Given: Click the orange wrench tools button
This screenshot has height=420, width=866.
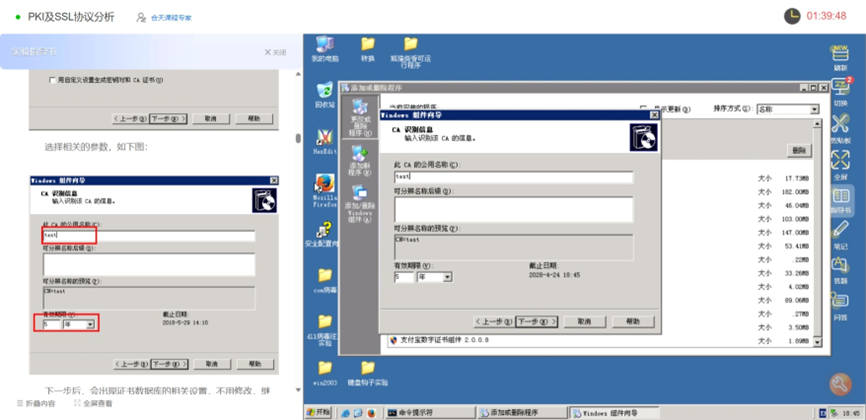Looking at the screenshot, I should [840, 384].
